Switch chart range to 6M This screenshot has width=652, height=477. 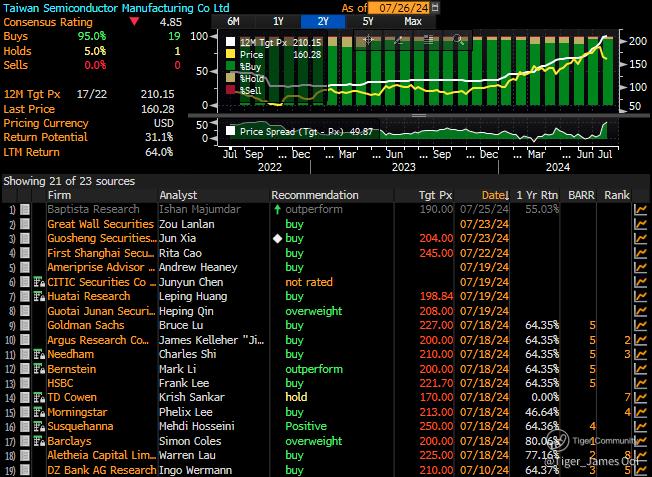(233, 20)
